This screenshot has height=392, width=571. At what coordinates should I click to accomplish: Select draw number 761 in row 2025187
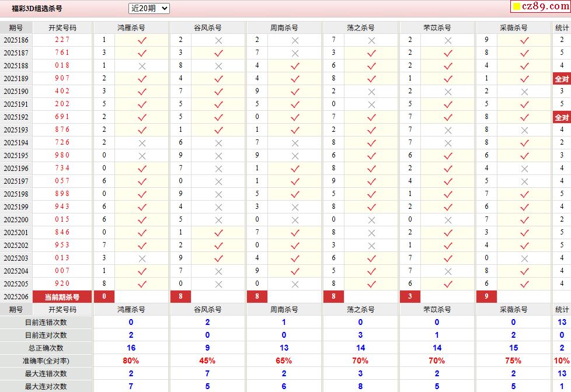click(62, 52)
